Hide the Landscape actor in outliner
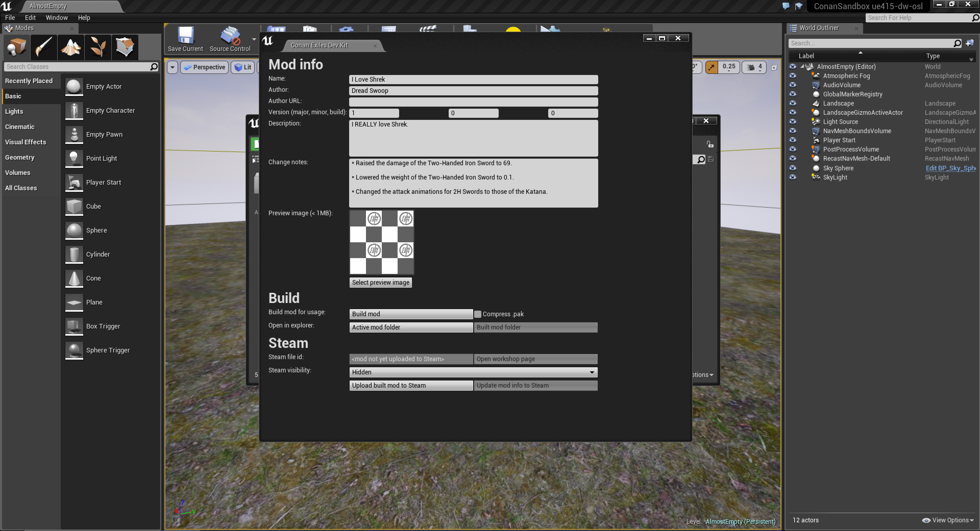 click(x=792, y=103)
